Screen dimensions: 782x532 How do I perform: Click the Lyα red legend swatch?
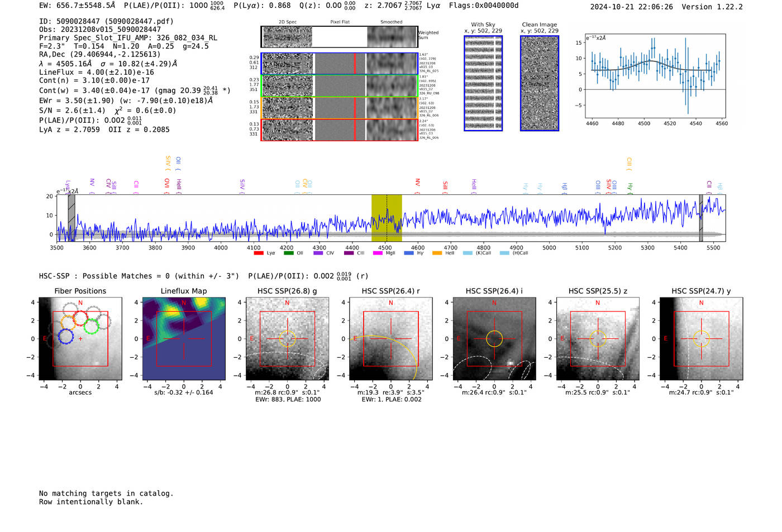pyautogui.click(x=258, y=253)
